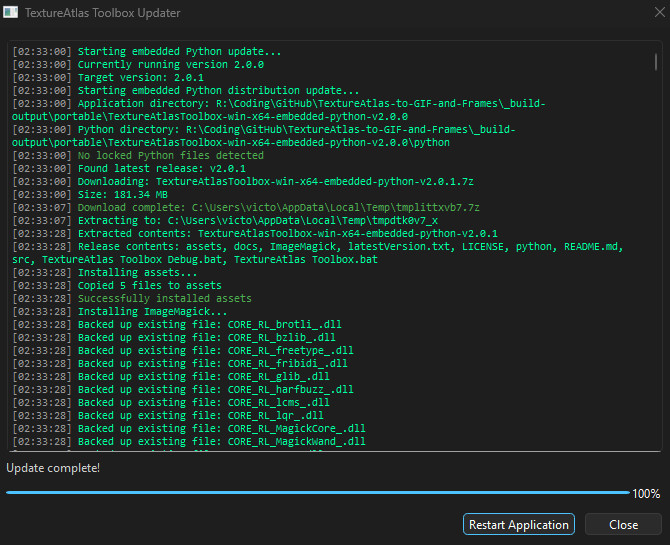670x545 pixels.
Task: Click the 'Installing assets...' line
Action: tap(105, 272)
